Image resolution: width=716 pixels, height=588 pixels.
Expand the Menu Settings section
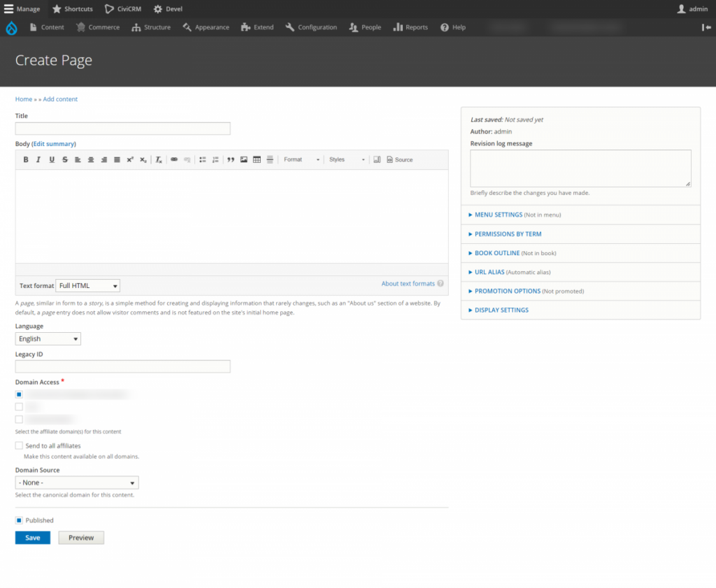pyautogui.click(x=498, y=215)
